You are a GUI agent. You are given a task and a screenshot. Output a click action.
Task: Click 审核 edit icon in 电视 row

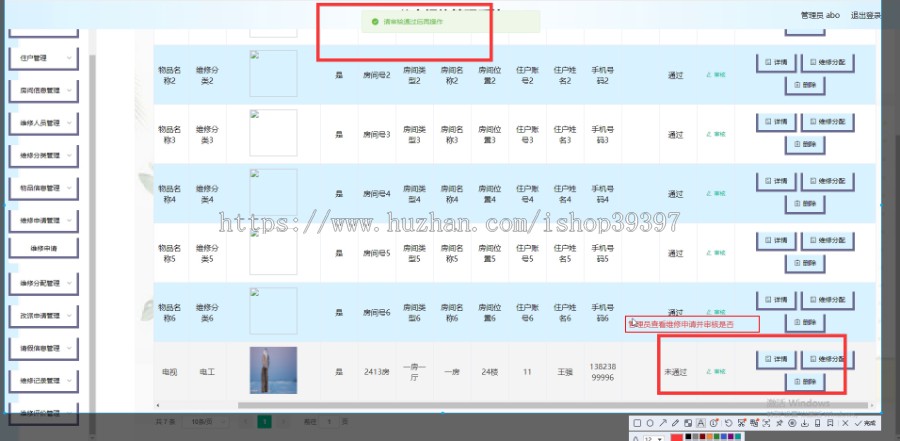coord(716,372)
